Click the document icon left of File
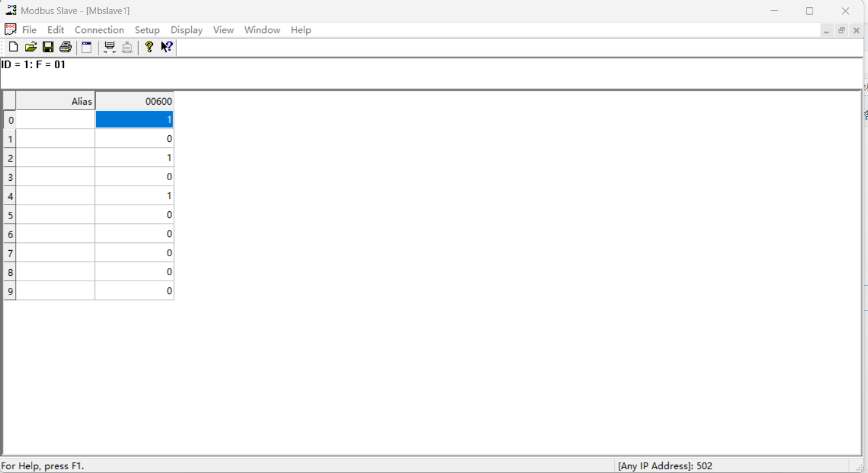This screenshot has height=473, width=868. [x=10, y=29]
